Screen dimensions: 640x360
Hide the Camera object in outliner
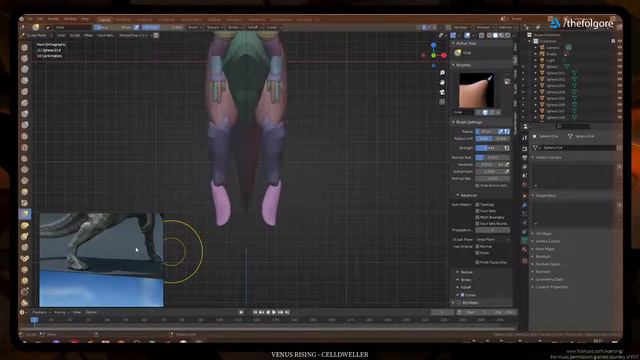pyautogui.click(x=620, y=47)
